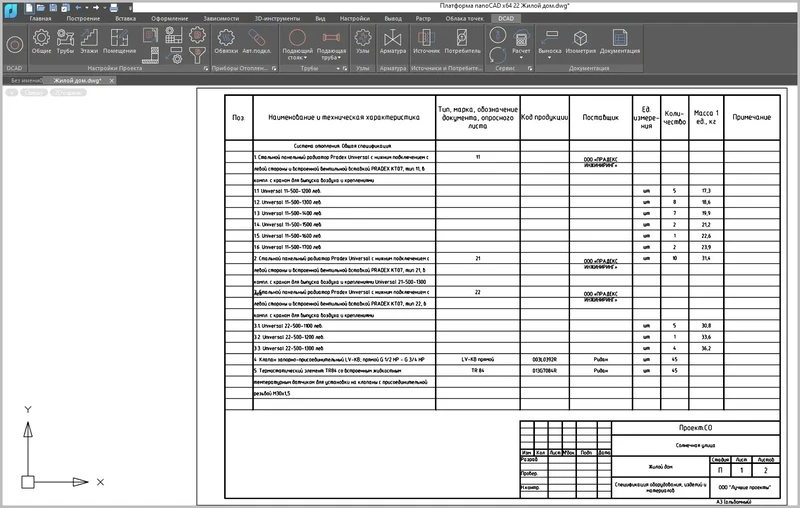Select the Обвязки piping connection tool

point(225,40)
